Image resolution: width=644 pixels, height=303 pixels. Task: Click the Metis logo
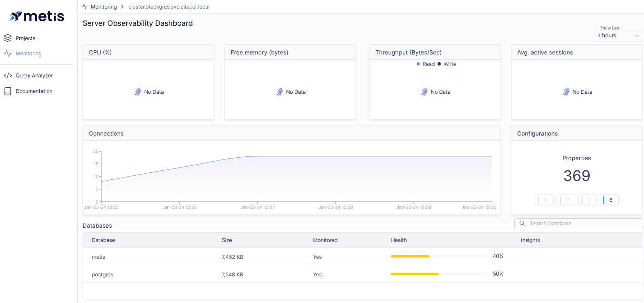37,16
